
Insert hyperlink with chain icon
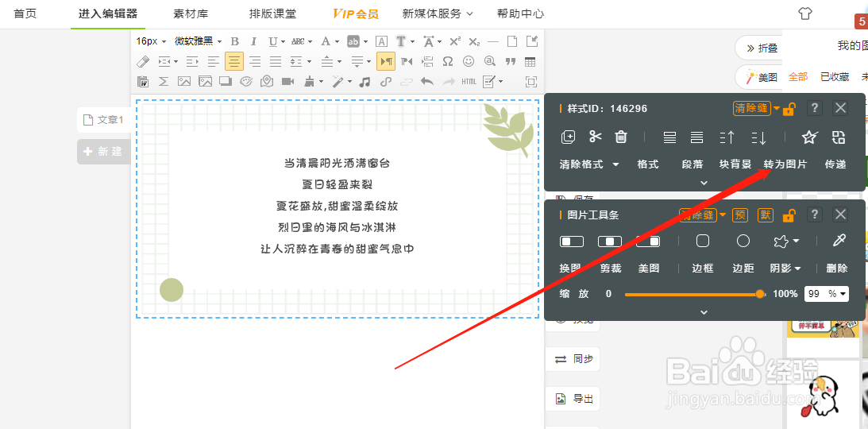(385, 81)
